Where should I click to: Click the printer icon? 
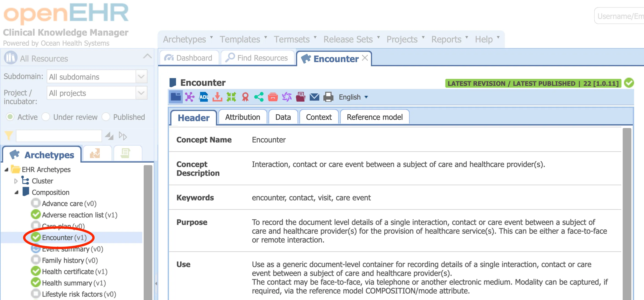[328, 97]
